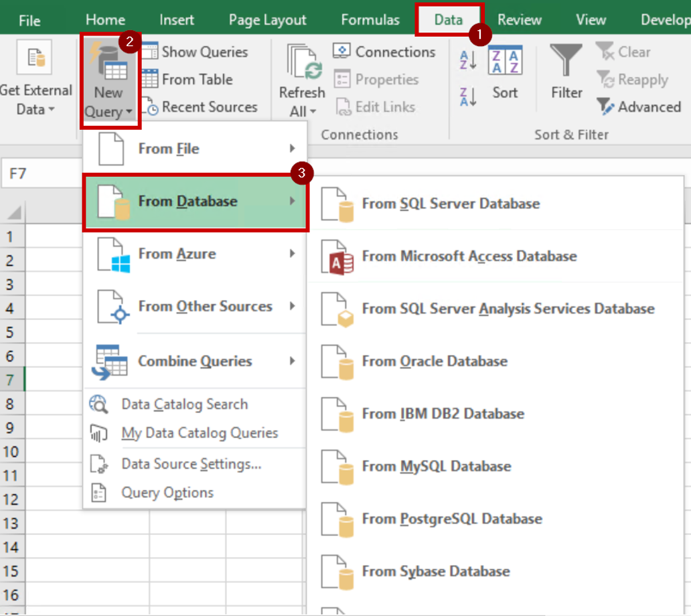The height and width of the screenshot is (616, 691).
Task: Click the Connections icon
Action: coord(341,51)
